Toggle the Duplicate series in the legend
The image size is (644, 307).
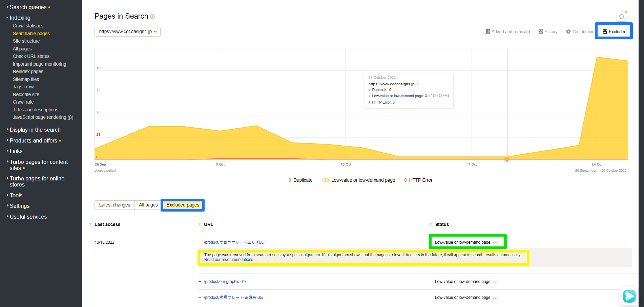coord(301,180)
